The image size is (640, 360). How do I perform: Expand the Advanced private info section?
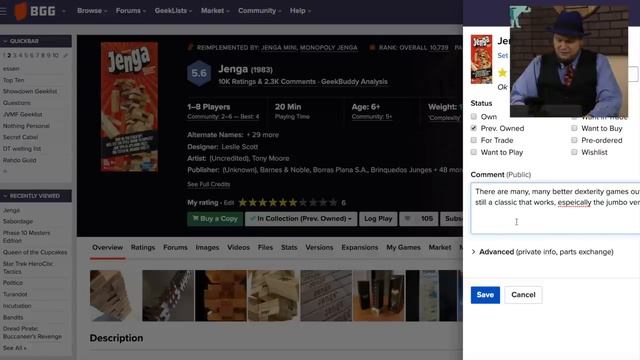542,252
